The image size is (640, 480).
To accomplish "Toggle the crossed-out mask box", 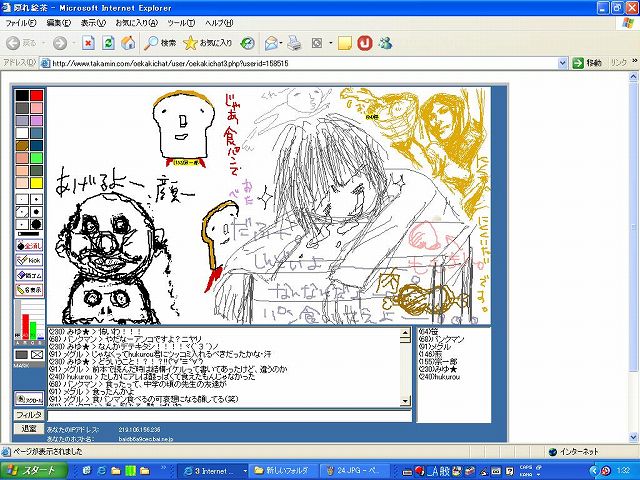I will (x=37, y=355).
